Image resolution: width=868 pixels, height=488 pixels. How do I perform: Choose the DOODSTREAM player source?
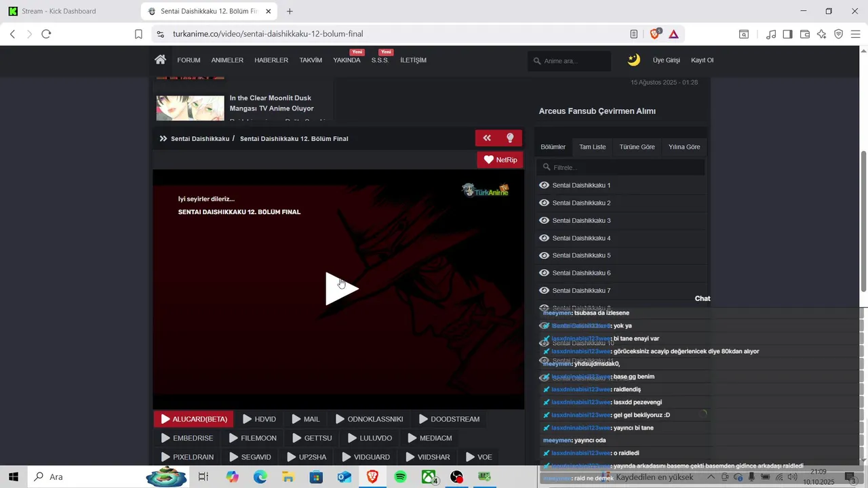(449, 419)
